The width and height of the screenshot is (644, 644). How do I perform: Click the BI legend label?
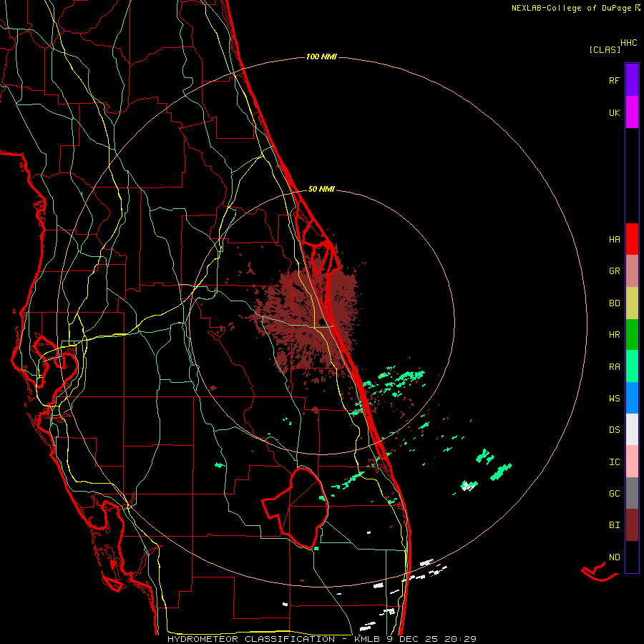pos(614,525)
